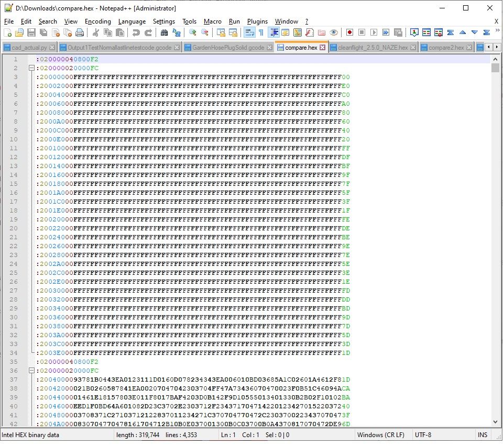Open the Replace dialog icon
The image size is (504, 446).
coord(176,32)
